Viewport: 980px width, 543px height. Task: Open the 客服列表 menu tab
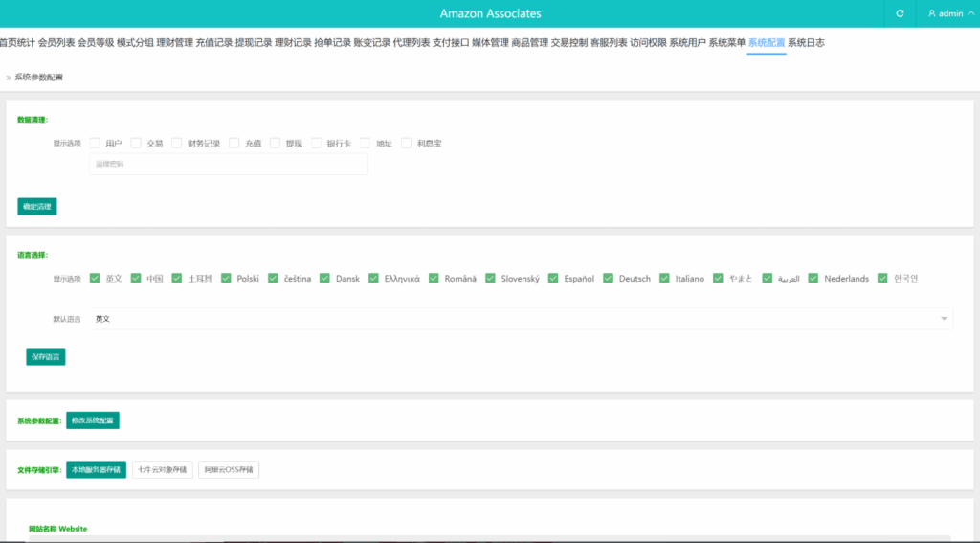pyautogui.click(x=608, y=42)
